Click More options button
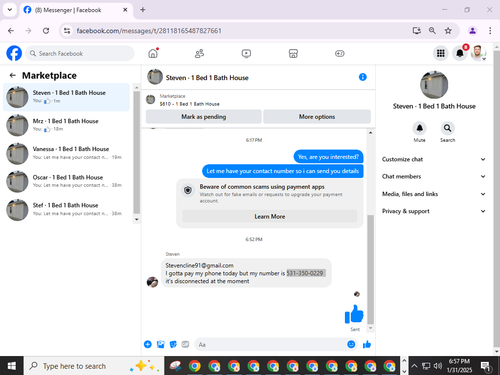 317,117
